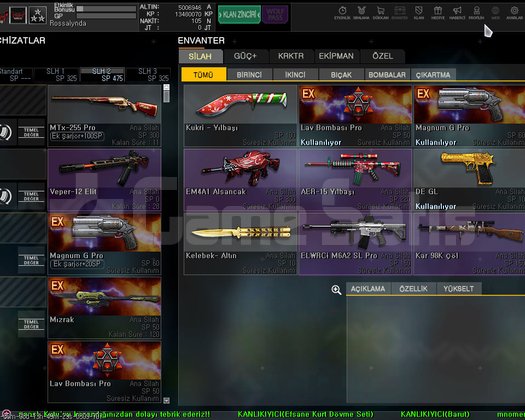525x420 pixels.
Task: Switch to SLH 2 loadout
Action: point(103,75)
